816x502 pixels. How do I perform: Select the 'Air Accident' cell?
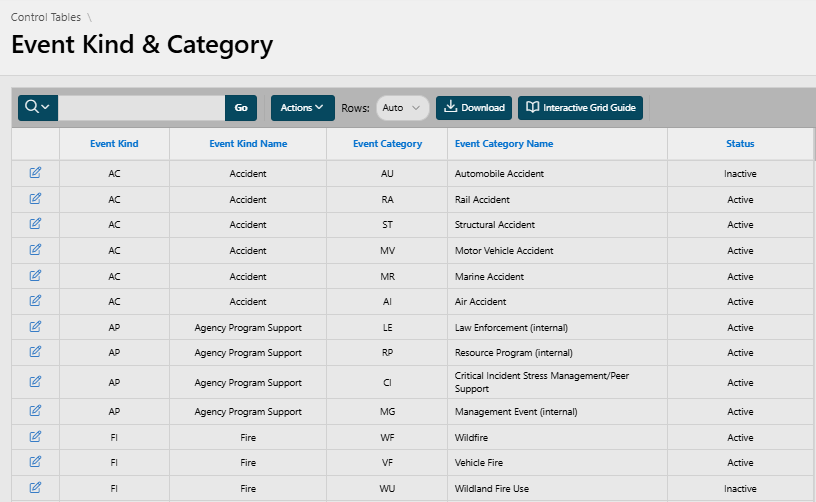click(x=557, y=302)
